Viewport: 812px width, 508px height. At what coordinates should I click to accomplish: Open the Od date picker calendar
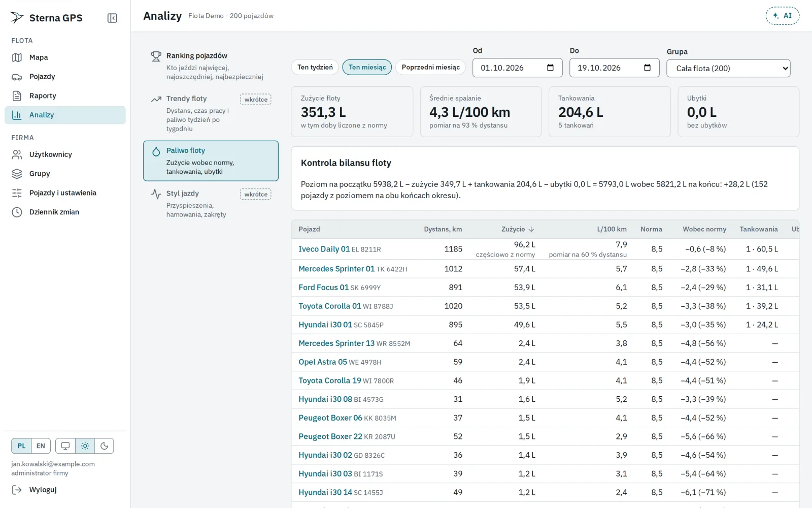550,68
